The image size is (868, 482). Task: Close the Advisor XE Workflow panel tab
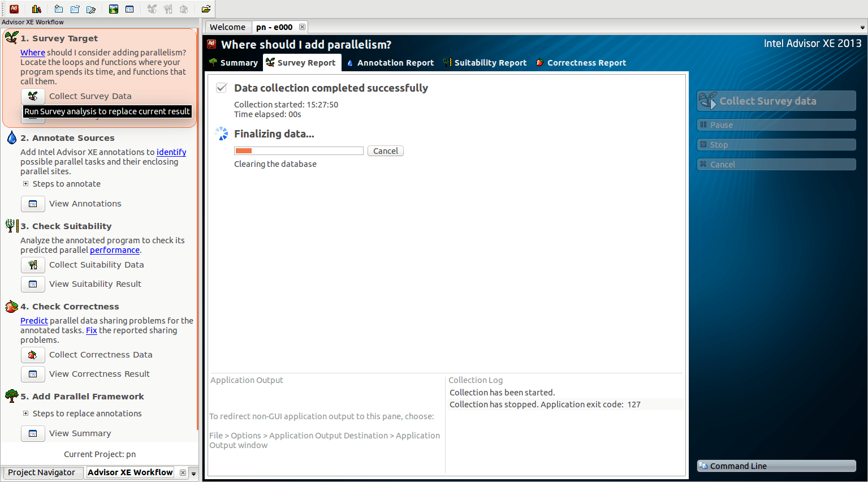(183, 473)
